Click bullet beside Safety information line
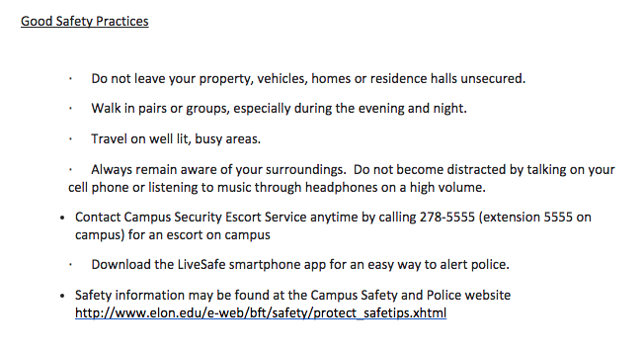Image resolution: width=644 pixels, height=356 pixels. click(x=62, y=296)
